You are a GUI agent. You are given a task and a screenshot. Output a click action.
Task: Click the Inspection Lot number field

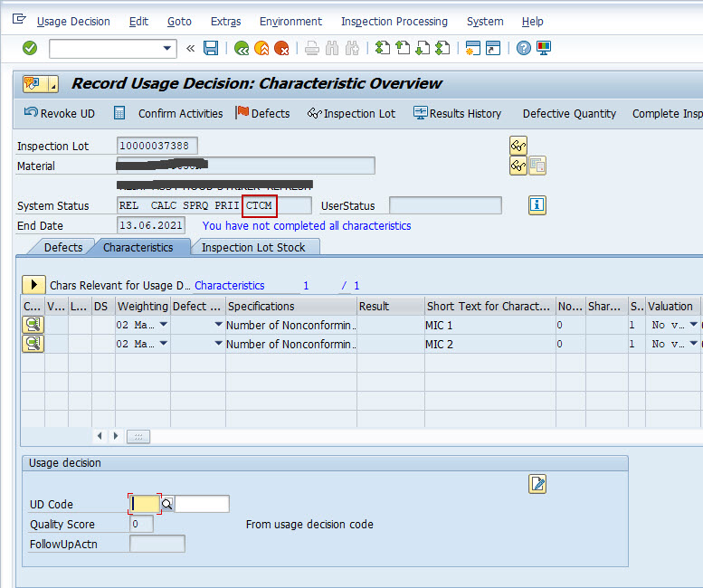click(157, 146)
